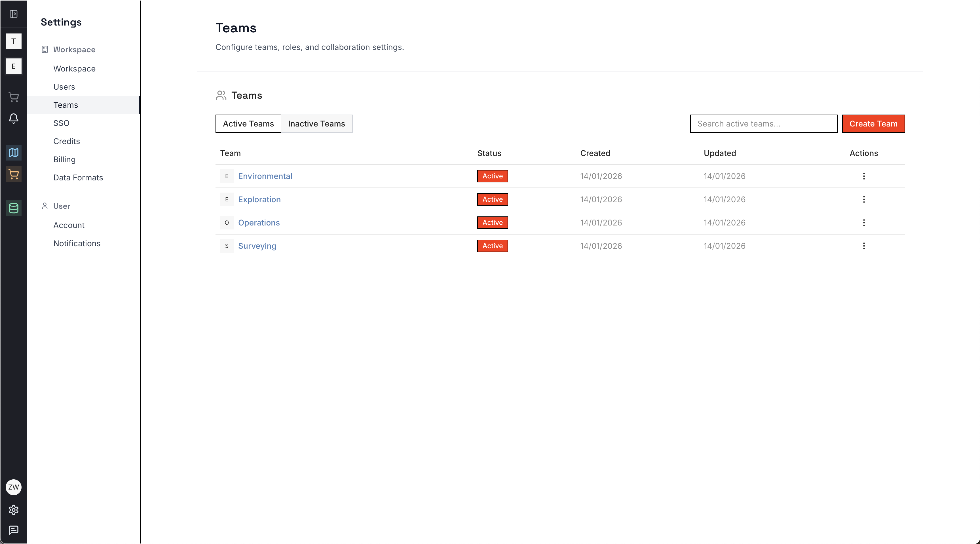
Task: Click the gray shopping cart sidebar icon
Action: coord(13,97)
